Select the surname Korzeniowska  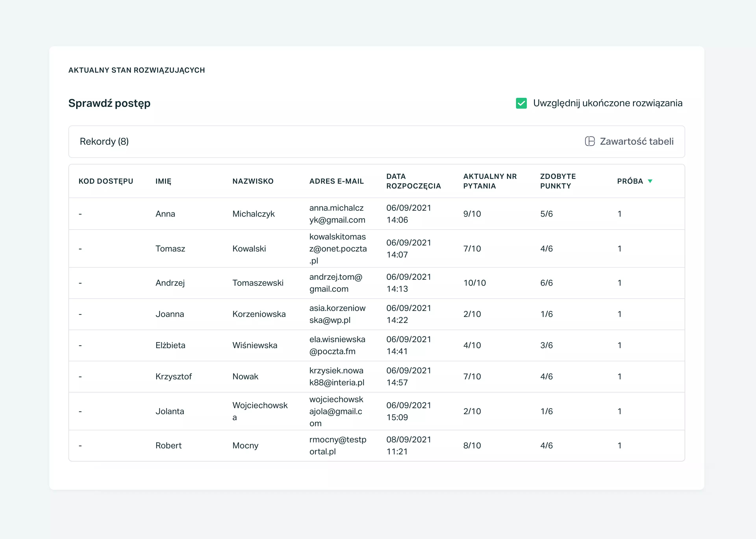pyautogui.click(x=259, y=314)
